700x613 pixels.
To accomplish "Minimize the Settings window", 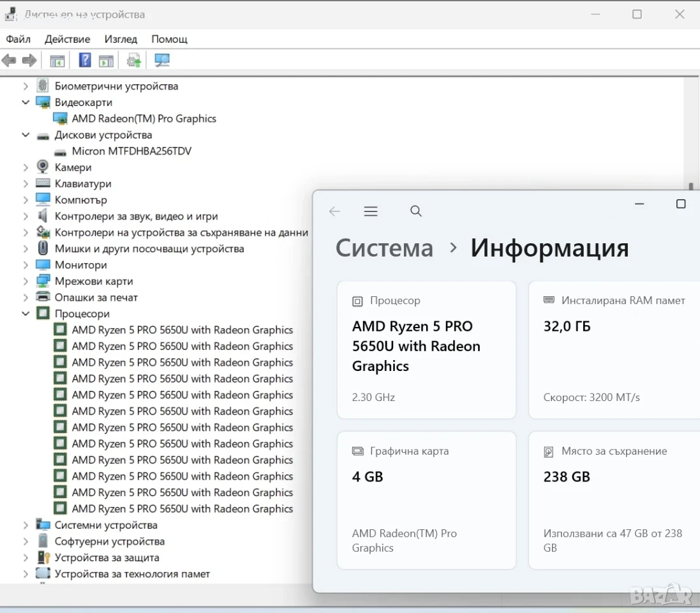I will point(639,204).
